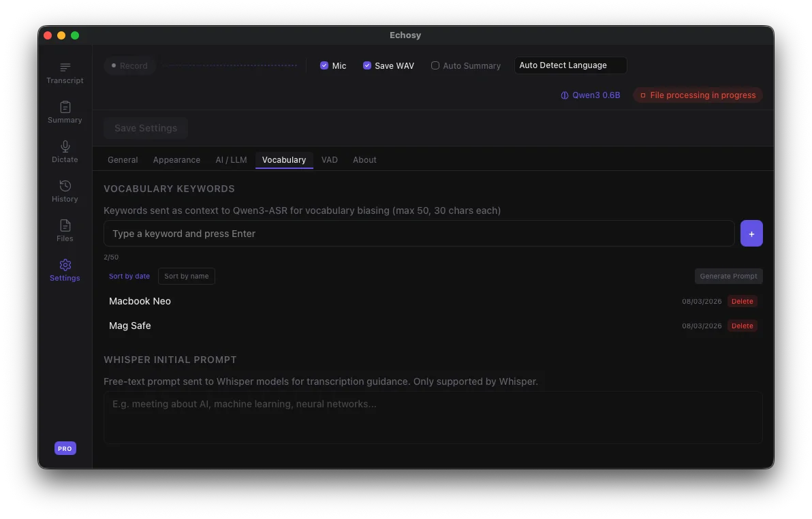Click the PRO badge in sidebar
This screenshot has height=519, width=812.
pyautogui.click(x=65, y=448)
